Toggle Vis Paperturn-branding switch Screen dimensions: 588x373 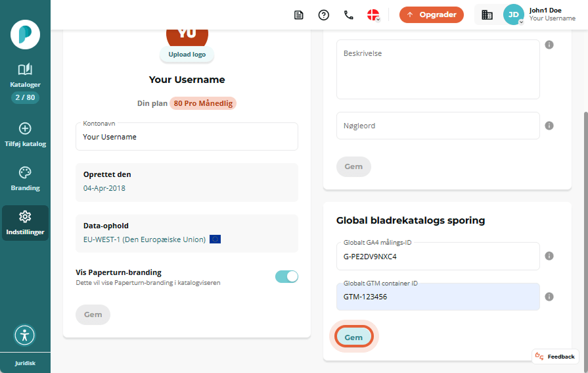click(x=286, y=277)
